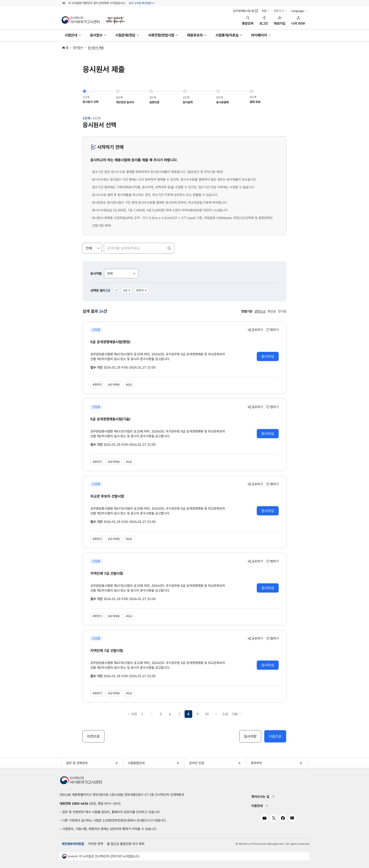Open the Facebook icon in footer

(x=283, y=818)
